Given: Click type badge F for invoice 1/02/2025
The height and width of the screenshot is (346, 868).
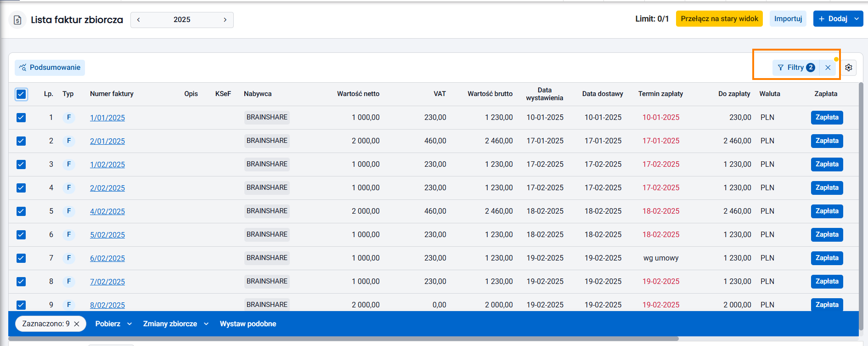Looking at the screenshot, I should coord(69,164).
